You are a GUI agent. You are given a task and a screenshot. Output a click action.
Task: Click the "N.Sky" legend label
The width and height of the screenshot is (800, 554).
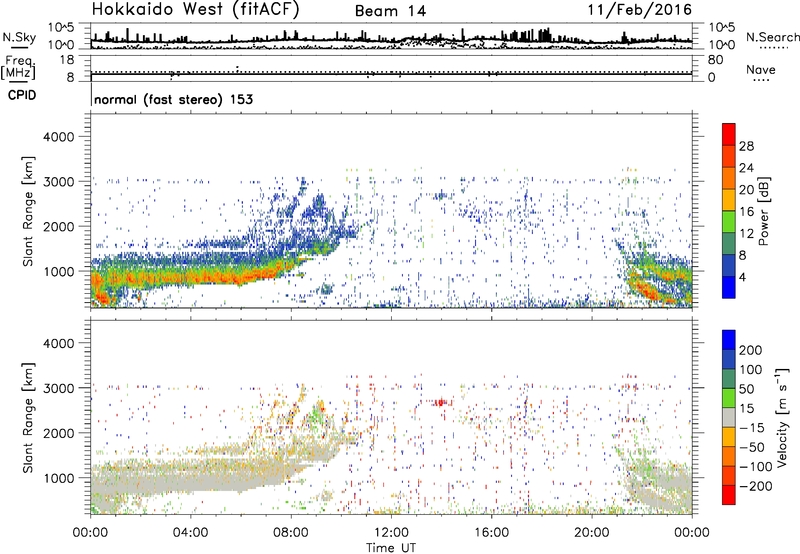coord(19,37)
